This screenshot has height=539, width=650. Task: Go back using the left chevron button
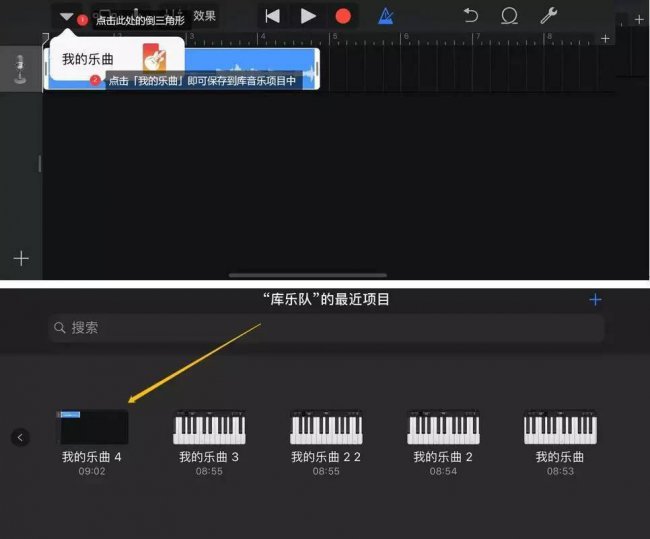pyautogui.click(x=20, y=437)
